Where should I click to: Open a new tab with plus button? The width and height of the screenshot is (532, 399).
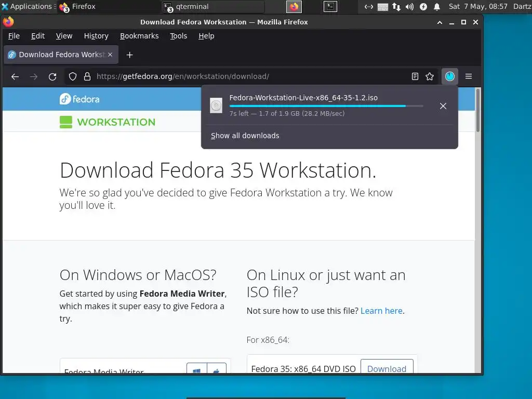(x=129, y=55)
